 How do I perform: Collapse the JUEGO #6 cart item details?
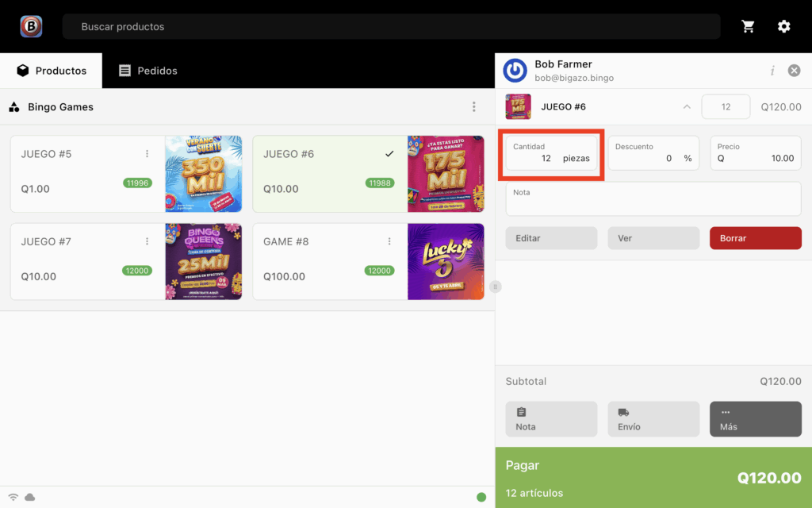687,107
